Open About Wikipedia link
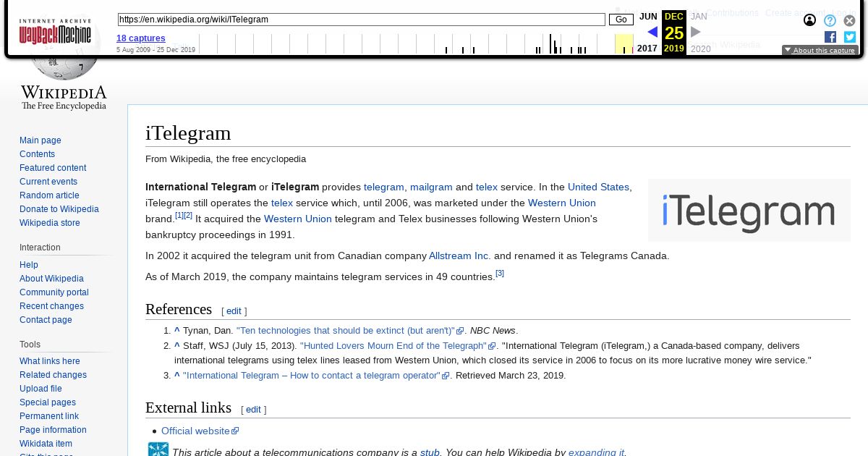 [51, 279]
